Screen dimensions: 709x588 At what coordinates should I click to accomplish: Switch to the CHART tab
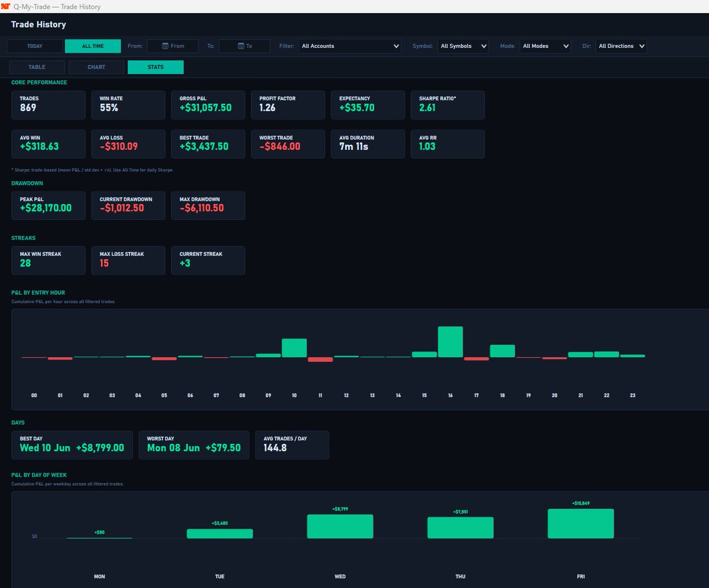tap(96, 67)
